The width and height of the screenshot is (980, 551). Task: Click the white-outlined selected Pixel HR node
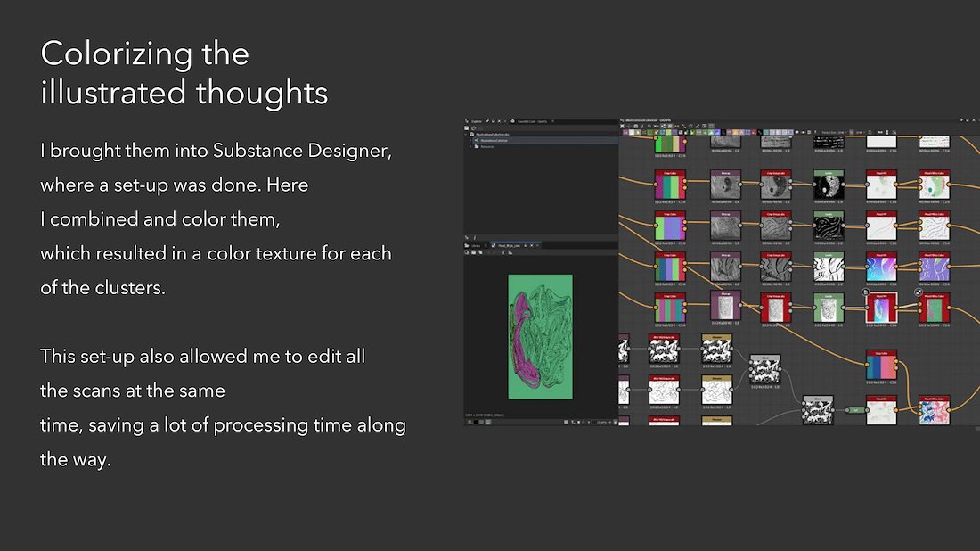pos(881,308)
